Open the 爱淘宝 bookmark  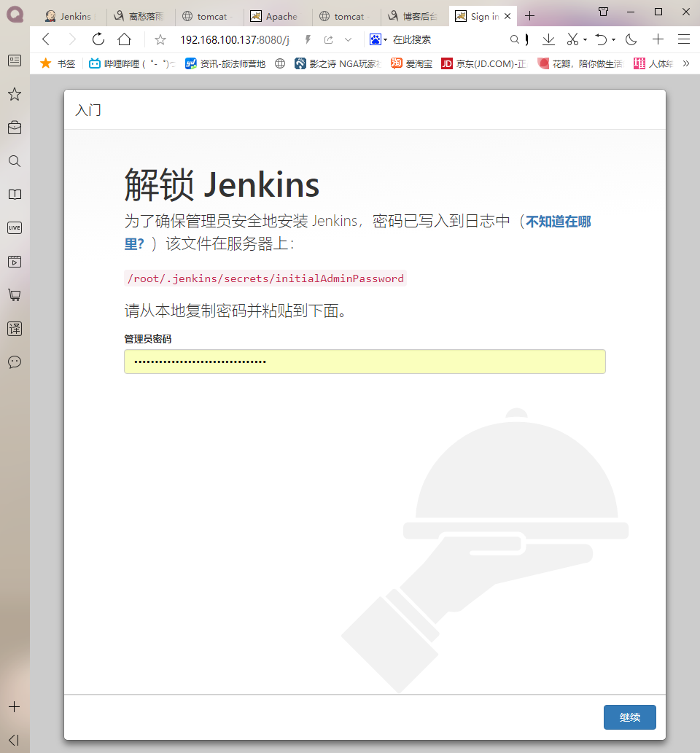coord(411,63)
